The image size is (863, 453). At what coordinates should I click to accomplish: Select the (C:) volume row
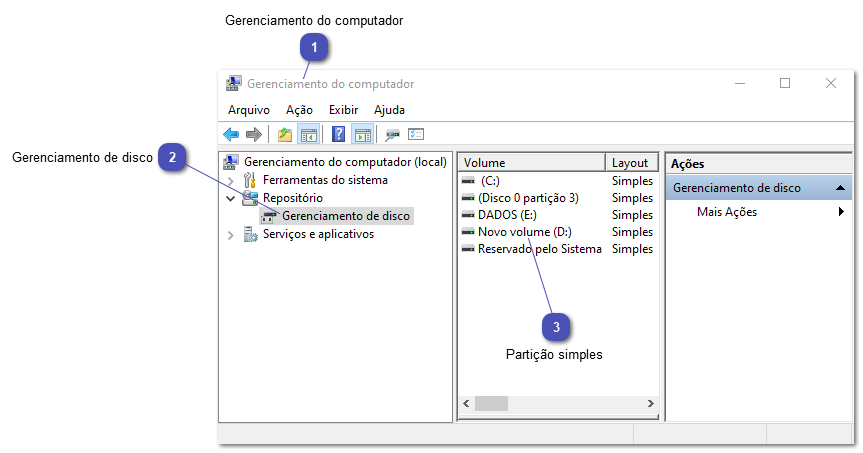pos(490,181)
